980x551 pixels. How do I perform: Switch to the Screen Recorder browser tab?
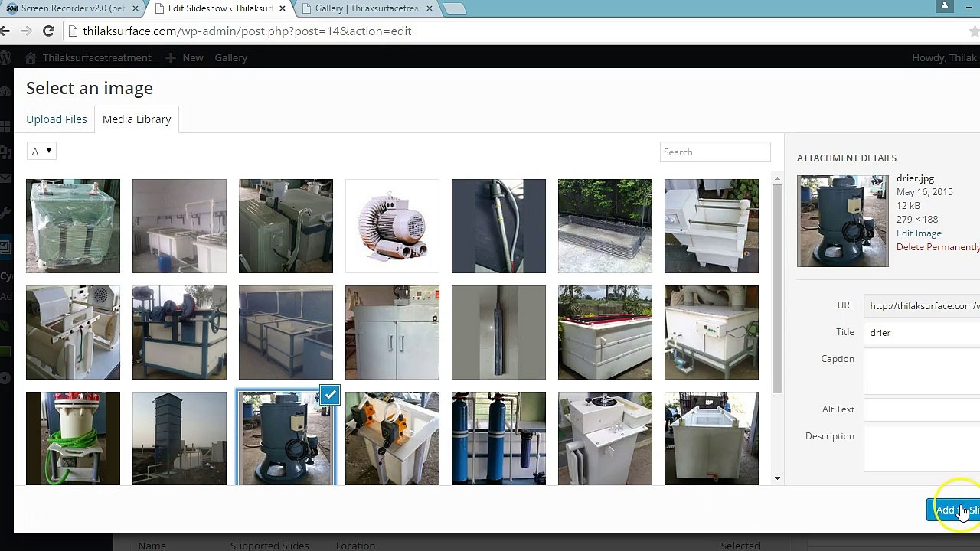73,8
